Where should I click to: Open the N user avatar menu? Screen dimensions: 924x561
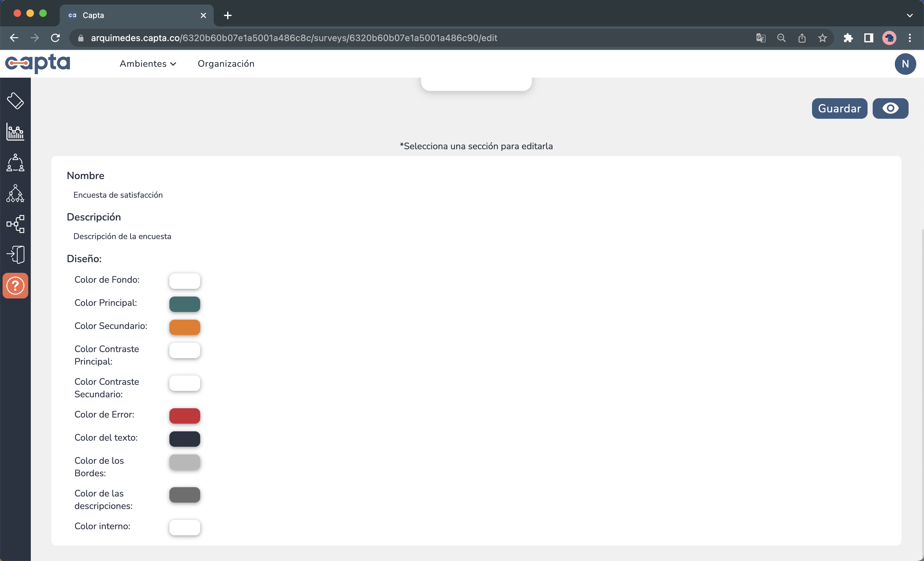click(905, 64)
